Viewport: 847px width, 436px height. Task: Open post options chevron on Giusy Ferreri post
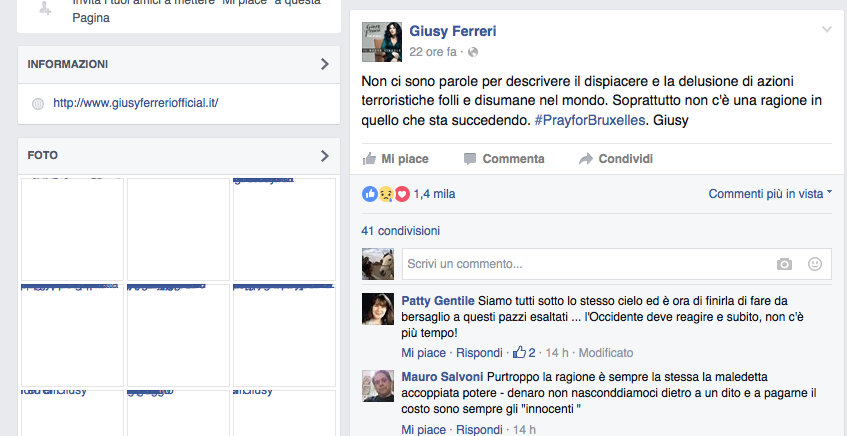click(827, 30)
